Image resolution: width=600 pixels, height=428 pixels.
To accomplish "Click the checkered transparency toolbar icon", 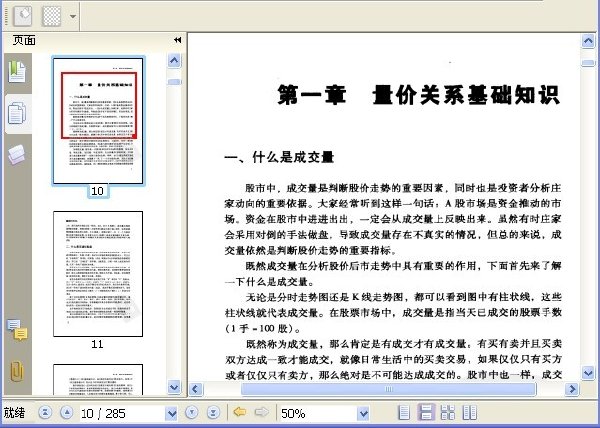I will 52,16.
